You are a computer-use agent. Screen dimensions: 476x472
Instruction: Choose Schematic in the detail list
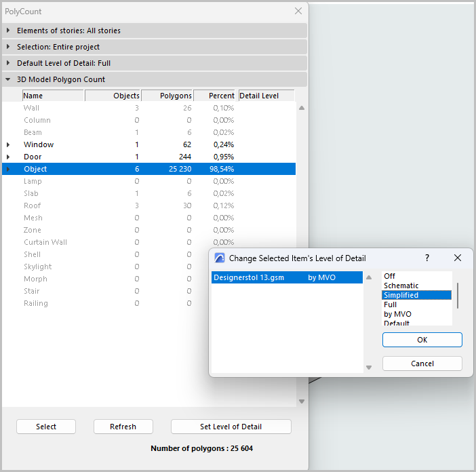[x=401, y=286]
